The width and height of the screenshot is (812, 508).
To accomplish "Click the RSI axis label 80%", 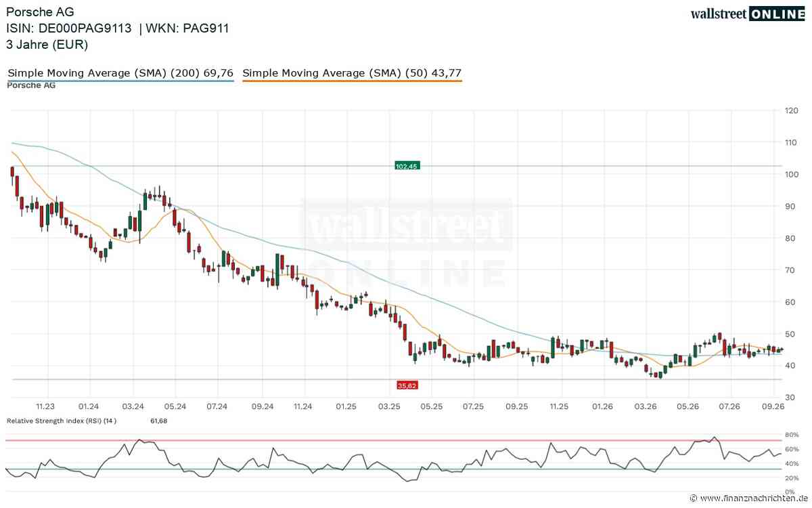I will pyautogui.click(x=792, y=434).
